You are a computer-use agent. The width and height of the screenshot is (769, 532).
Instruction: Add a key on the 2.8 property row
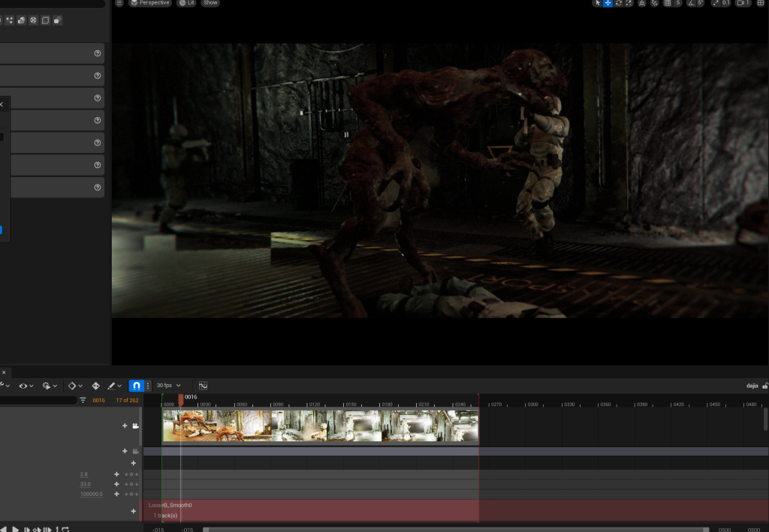tap(116, 474)
